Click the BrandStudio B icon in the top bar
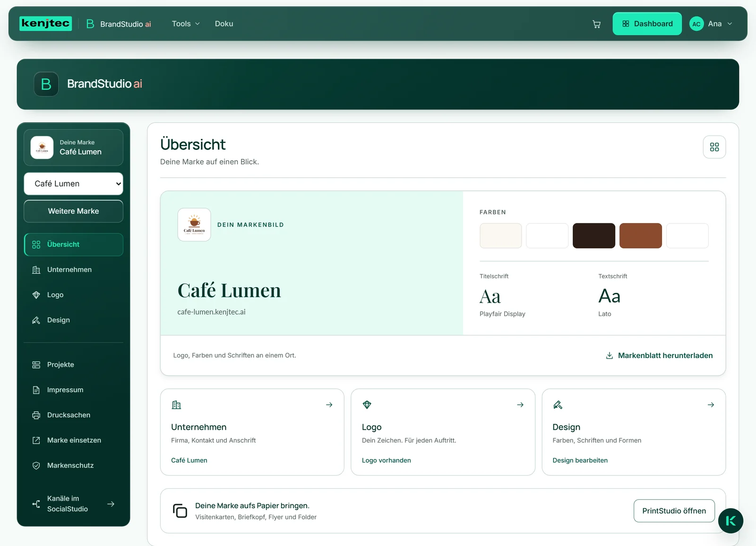This screenshot has height=546, width=756. (x=90, y=24)
